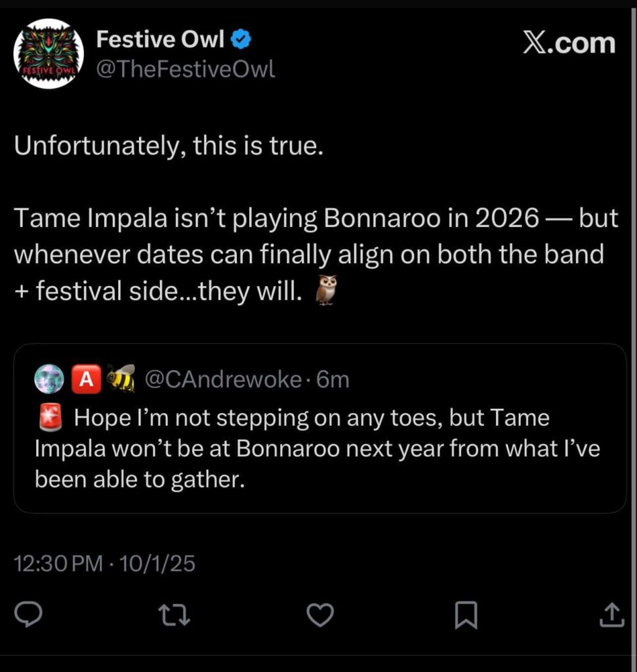Open the quoted user's small round avatar

(x=49, y=380)
